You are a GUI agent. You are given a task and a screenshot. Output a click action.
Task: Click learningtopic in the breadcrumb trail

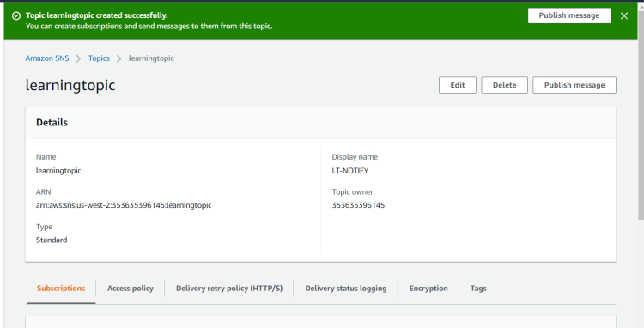click(x=151, y=58)
